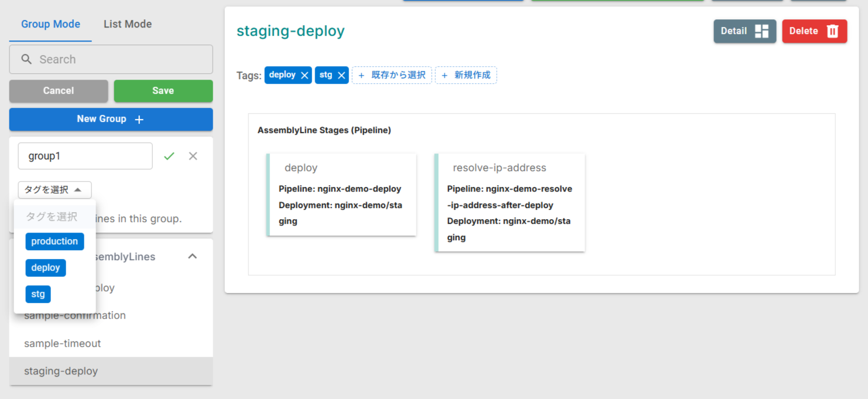Screen dimensions: 868x399
Task: Remove the deploy tag with its X icon
Action: [x=304, y=75]
